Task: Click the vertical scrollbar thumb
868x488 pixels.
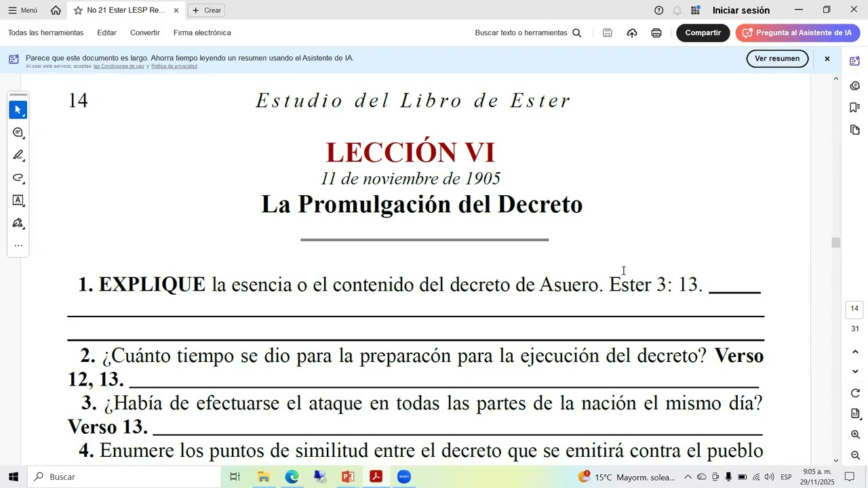Action: pyautogui.click(x=836, y=243)
